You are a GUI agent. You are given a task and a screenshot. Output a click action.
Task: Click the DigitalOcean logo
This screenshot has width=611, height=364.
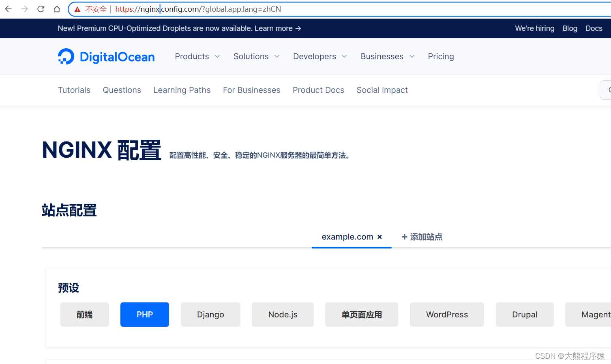[106, 57]
